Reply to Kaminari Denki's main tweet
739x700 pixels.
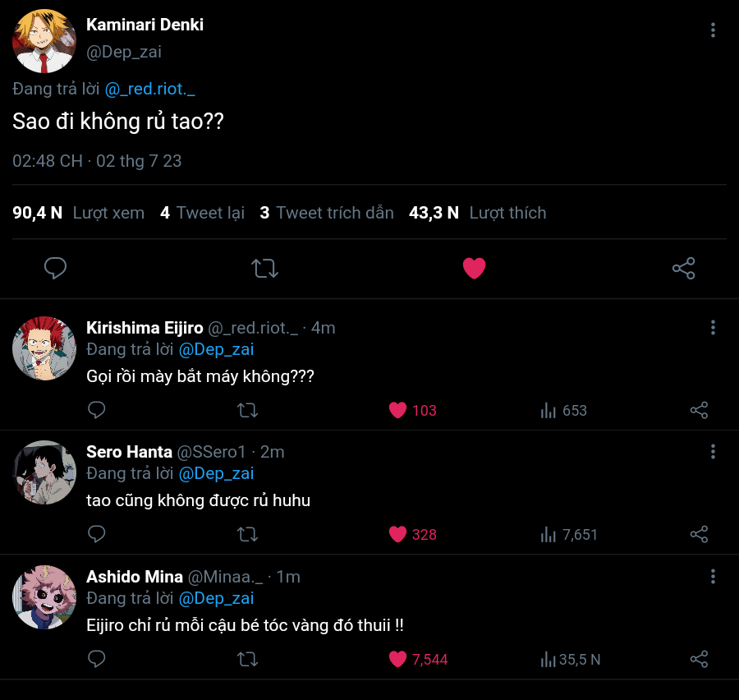point(55,268)
